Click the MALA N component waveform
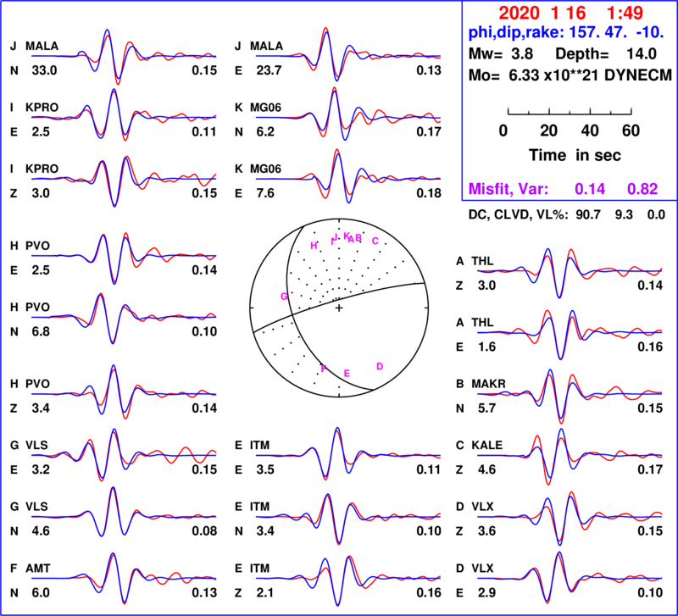678x616 pixels. [124, 56]
